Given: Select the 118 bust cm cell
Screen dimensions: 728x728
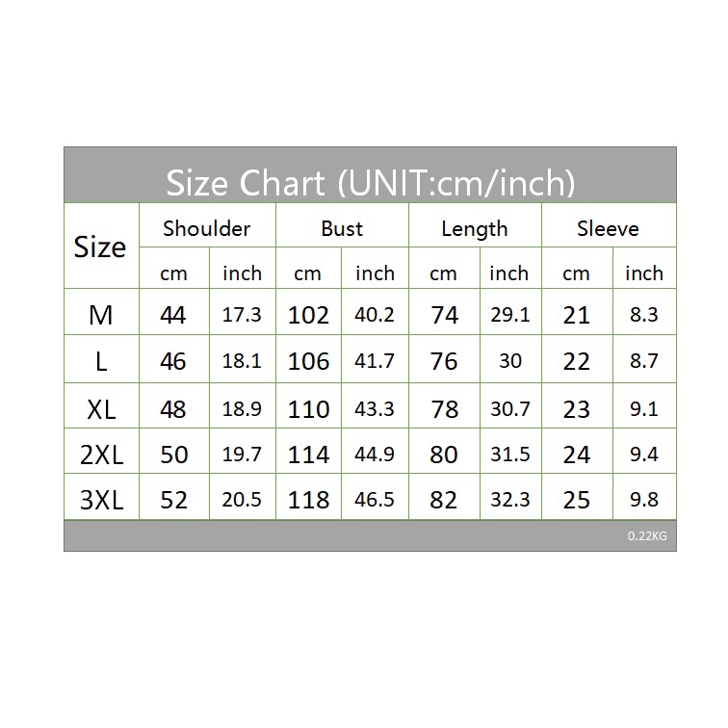Looking at the screenshot, I should coord(308,500).
